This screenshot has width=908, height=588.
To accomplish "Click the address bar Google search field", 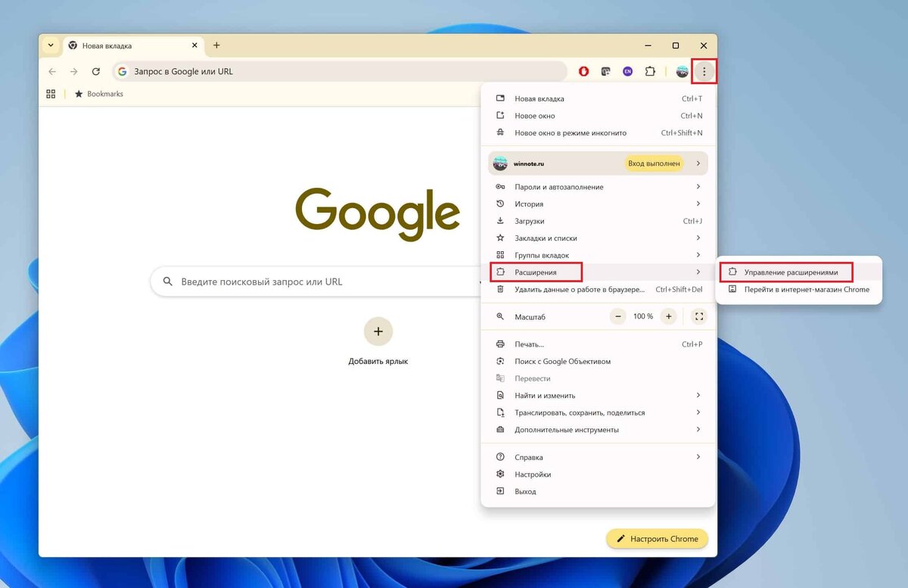I will tap(340, 72).
